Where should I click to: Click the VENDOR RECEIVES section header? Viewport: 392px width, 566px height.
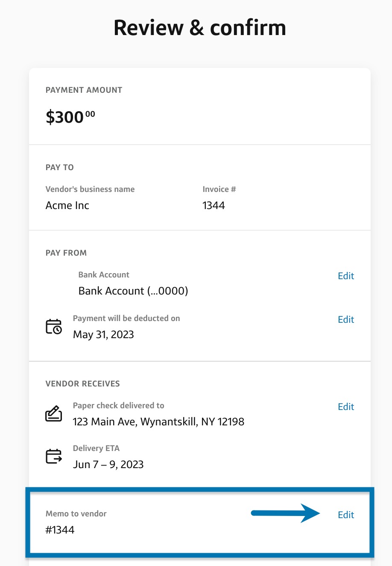tap(82, 384)
